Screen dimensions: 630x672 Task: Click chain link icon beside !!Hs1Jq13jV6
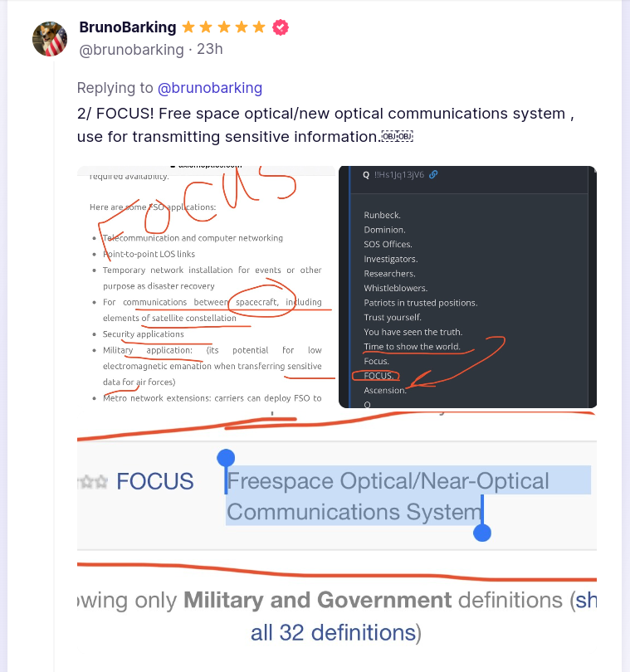433,174
